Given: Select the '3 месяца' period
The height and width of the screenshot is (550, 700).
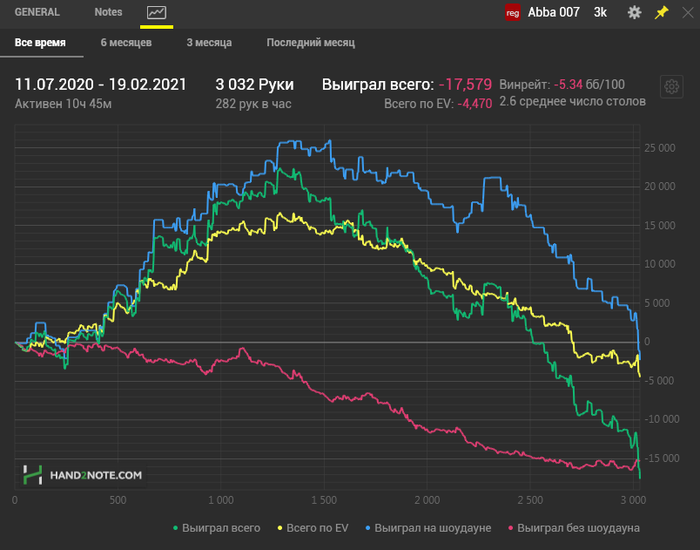Looking at the screenshot, I should [209, 43].
